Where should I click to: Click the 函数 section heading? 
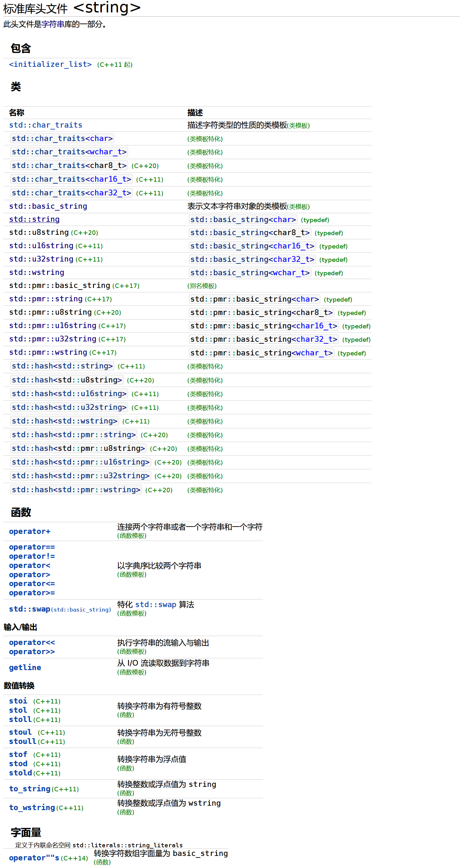pyautogui.click(x=21, y=512)
